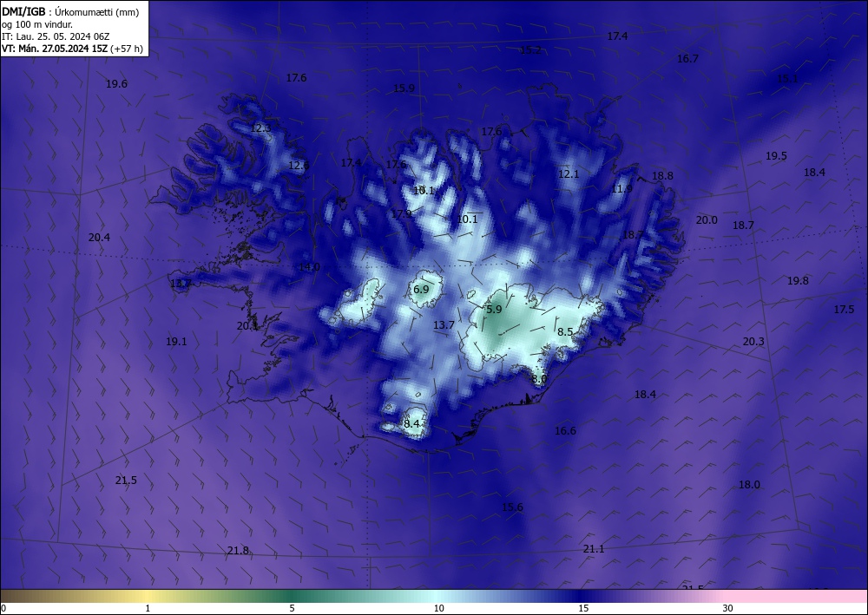The width and height of the screenshot is (868, 615).
Task: Select the 19.8 value label
Action: point(798,281)
